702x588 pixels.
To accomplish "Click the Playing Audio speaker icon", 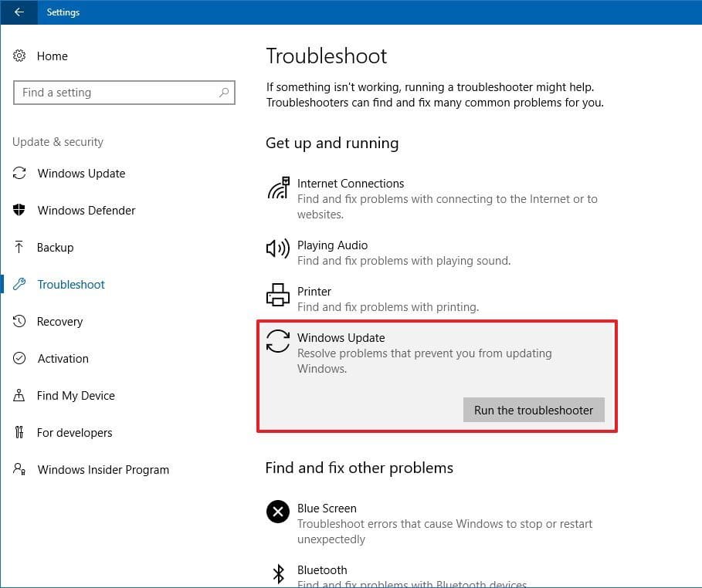I will (x=278, y=248).
